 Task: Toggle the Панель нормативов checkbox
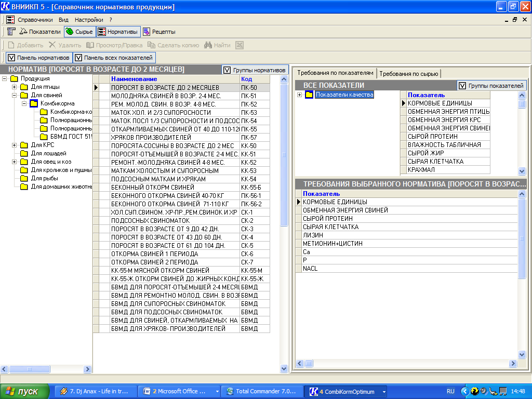[12, 58]
